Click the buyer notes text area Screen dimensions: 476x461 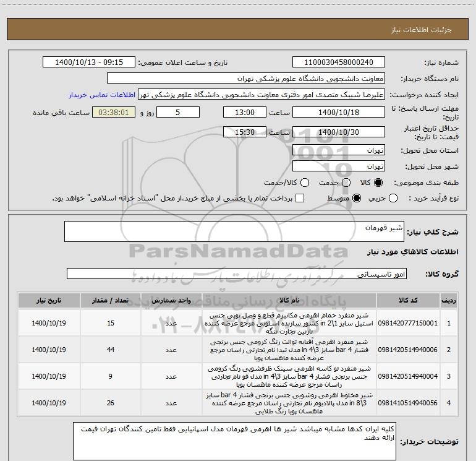coord(234,441)
